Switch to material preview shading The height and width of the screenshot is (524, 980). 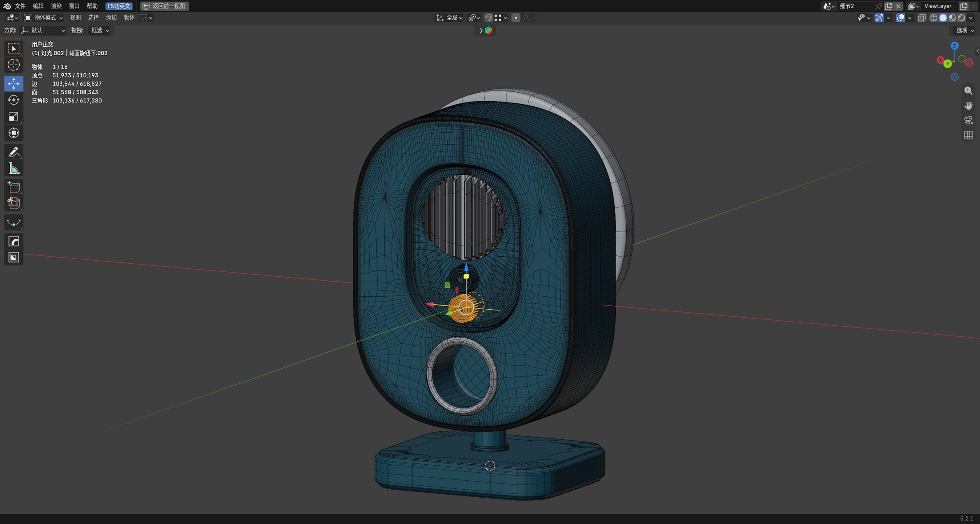point(952,18)
